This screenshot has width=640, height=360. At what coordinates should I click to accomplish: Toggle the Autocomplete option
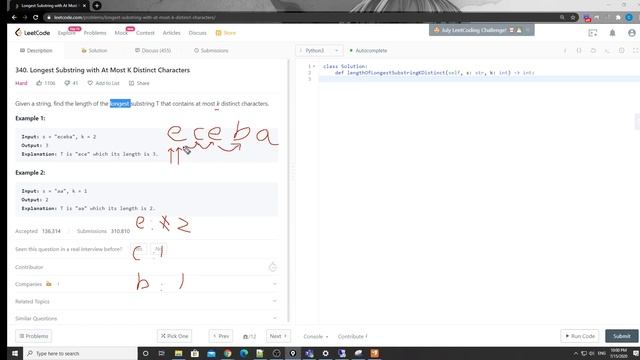pos(368,51)
